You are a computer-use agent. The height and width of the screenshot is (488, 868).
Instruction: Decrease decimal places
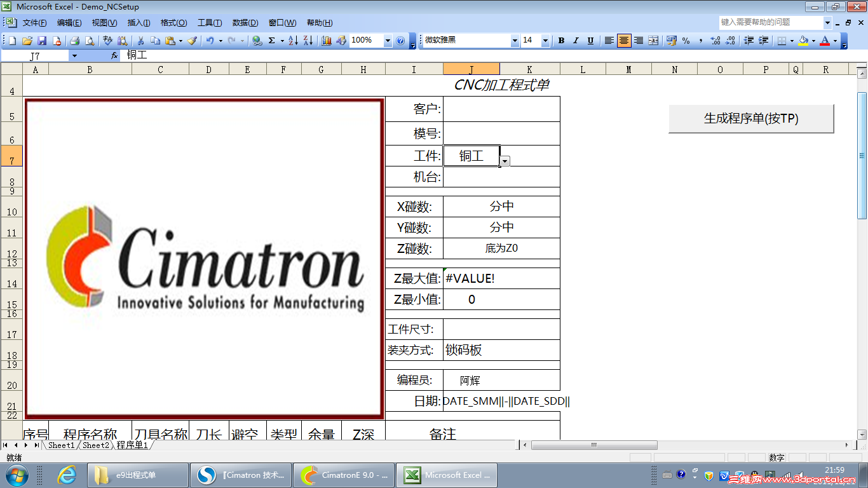tap(730, 41)
